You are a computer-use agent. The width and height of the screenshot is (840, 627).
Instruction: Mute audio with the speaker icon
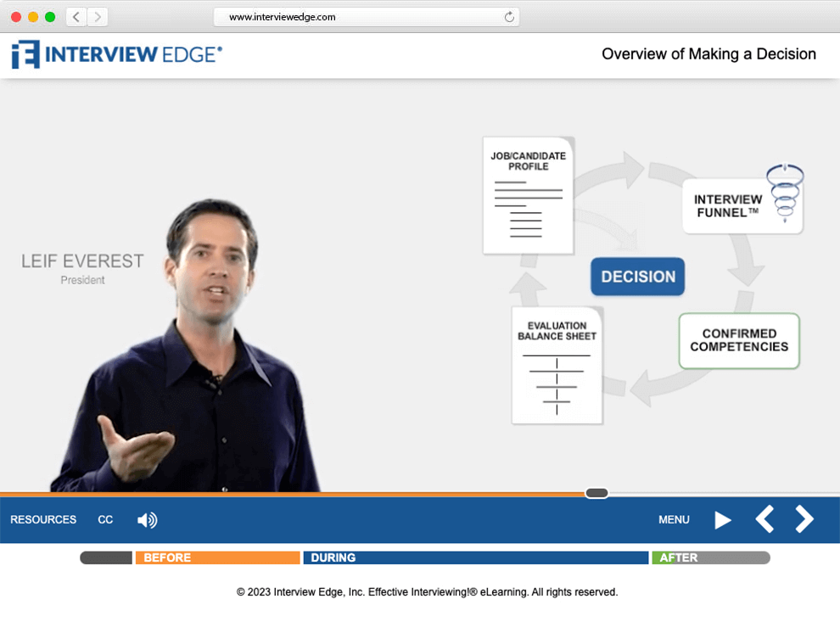tap(147, 520)
